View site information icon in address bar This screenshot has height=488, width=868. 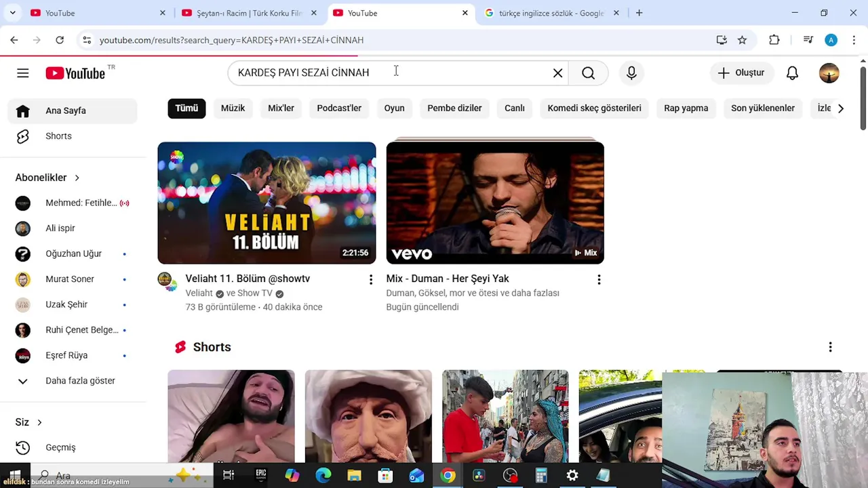click(87, 40)
